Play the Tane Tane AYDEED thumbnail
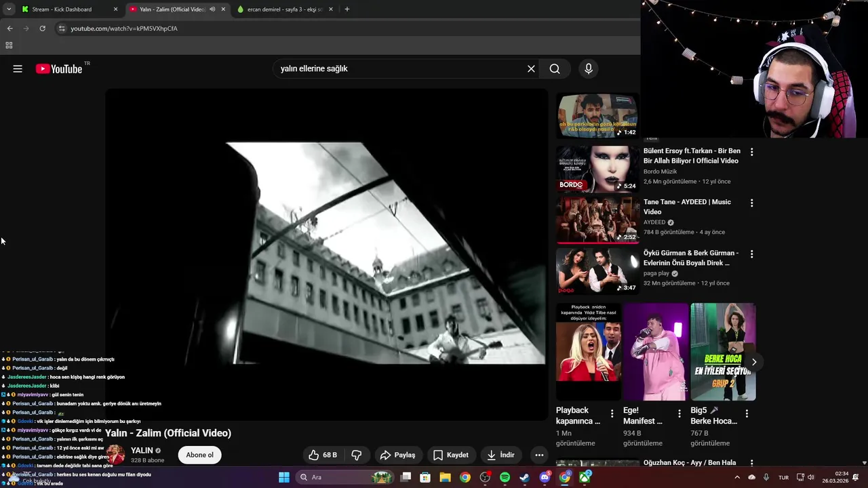Screen dimensions: 868x488 pyautogui.click(x=597, y=219)
